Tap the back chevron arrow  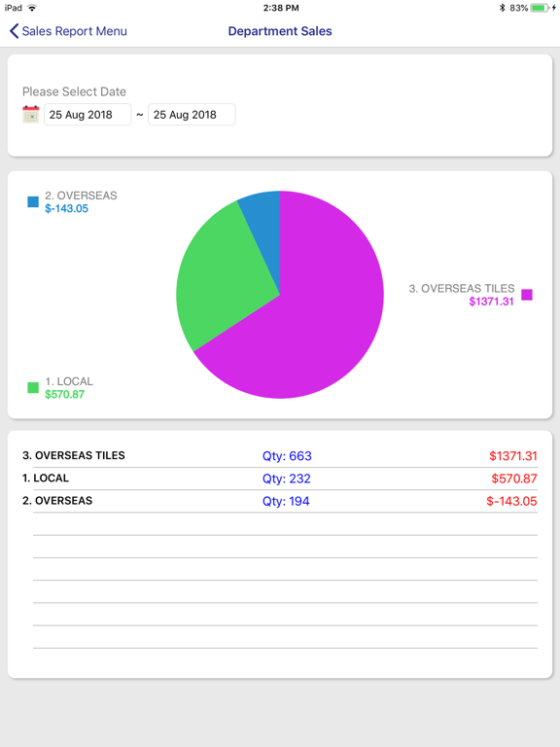coord(14,31)
